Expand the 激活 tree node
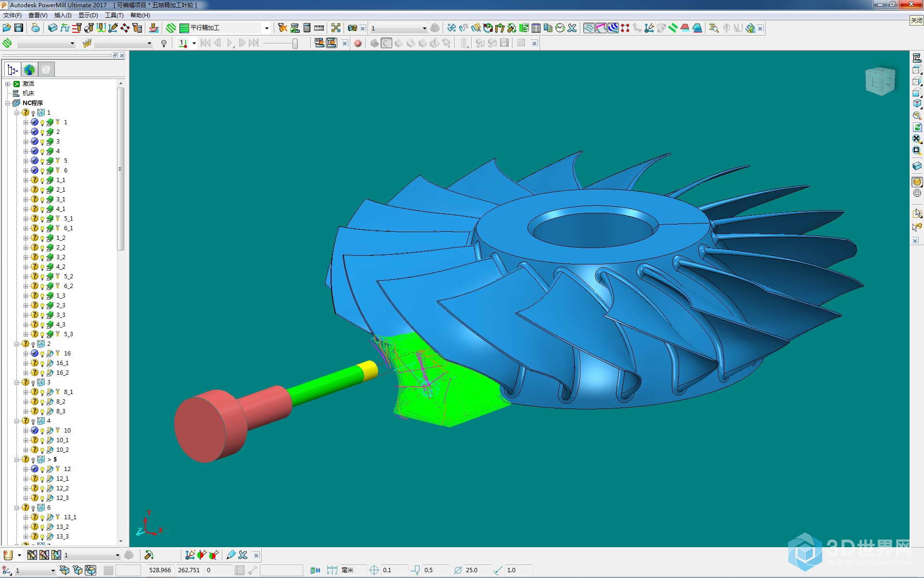The height and width of the screenshot is (578, 924). tap(8, 84)
